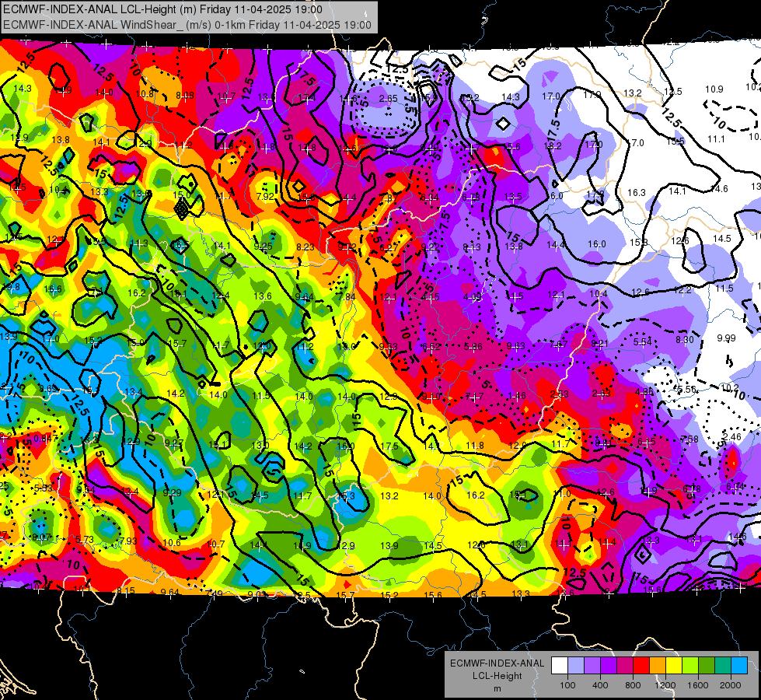Click the 8.08 wind shear value
This screenshot has width=761, height=700.
click(x=185, y=96)
